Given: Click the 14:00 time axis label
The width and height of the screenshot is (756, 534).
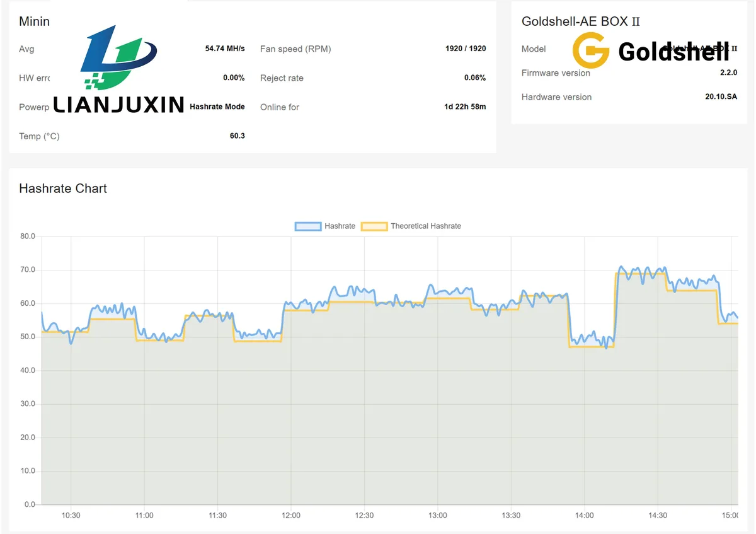Looking at the screenshot, I should tap(585, 515).
